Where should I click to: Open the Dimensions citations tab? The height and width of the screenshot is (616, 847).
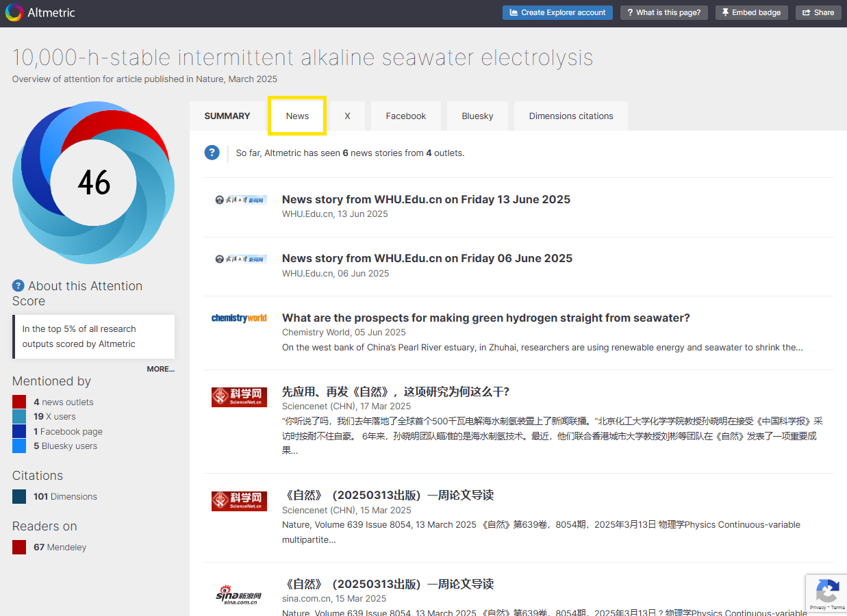click(x=570, y=116)
